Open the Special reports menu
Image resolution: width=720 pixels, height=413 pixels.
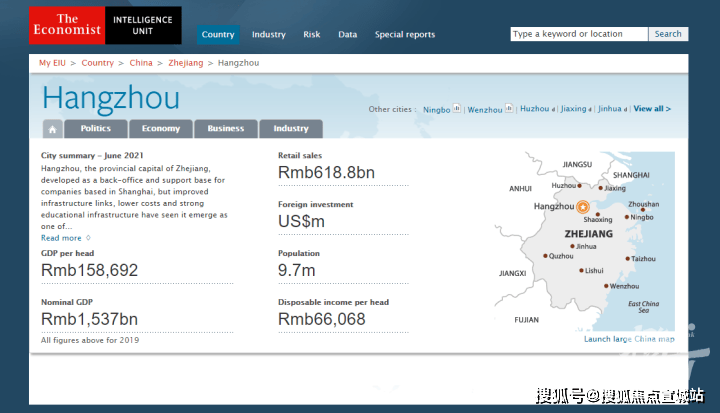405,34
